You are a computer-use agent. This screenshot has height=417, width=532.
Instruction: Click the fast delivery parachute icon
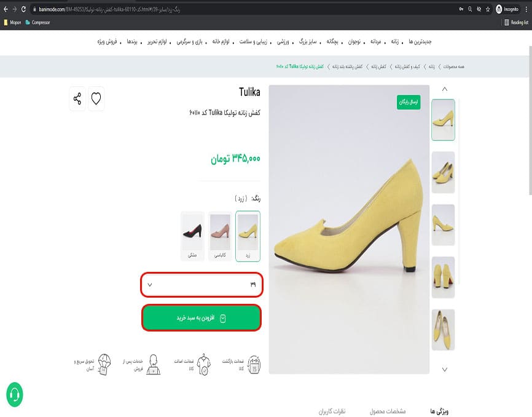(104, 365)
